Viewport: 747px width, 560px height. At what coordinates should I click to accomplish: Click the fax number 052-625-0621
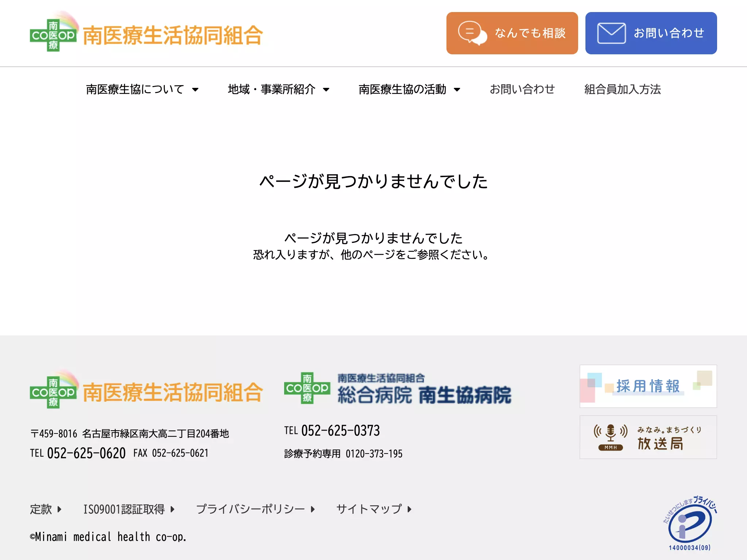coord(180,453)
